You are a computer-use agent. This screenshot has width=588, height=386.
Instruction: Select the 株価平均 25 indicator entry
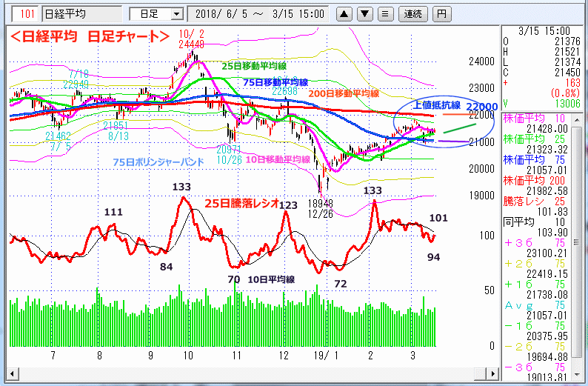click(544, 139)
